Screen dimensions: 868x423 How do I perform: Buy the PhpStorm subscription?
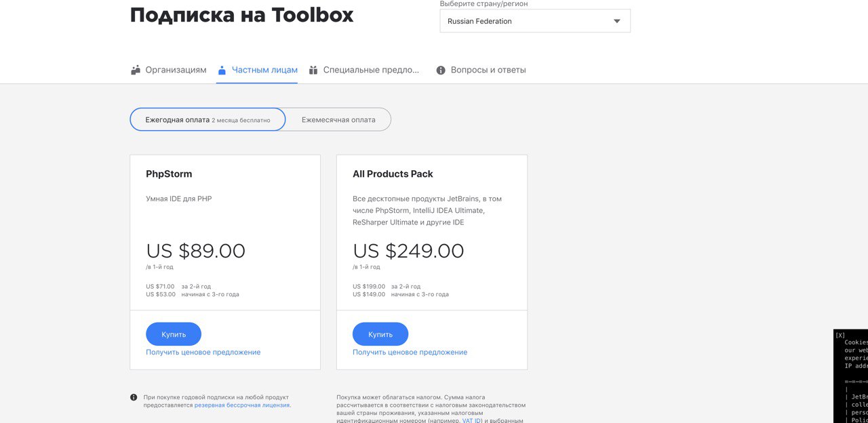(174, 334)
